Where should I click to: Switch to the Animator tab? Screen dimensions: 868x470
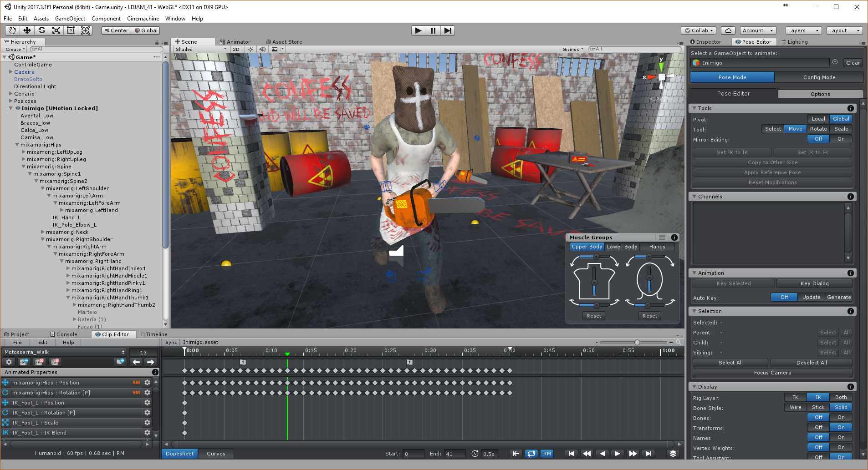[235, 42]
